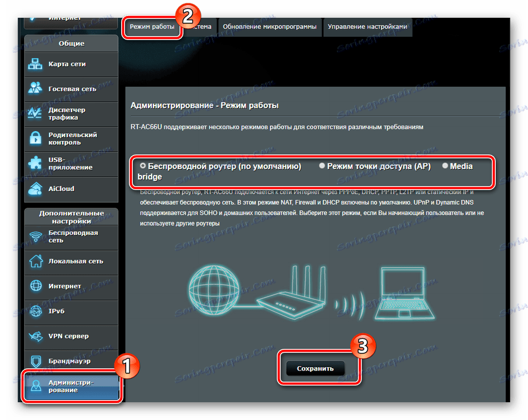Viewport: 528px width, 420px height.
Task: Click the router network diagram illustration
Action: coord(311,293)
